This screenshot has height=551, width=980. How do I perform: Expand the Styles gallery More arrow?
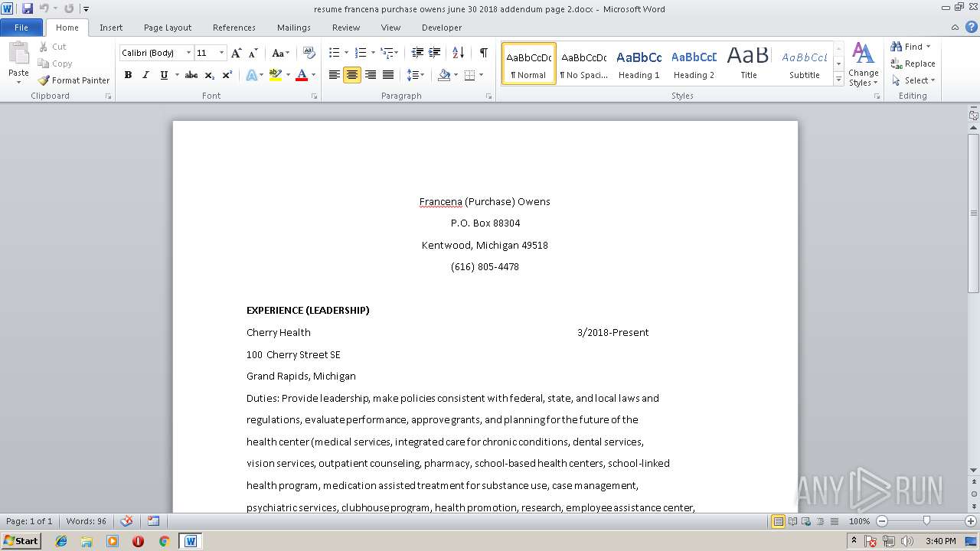click(x=838, y=80)
